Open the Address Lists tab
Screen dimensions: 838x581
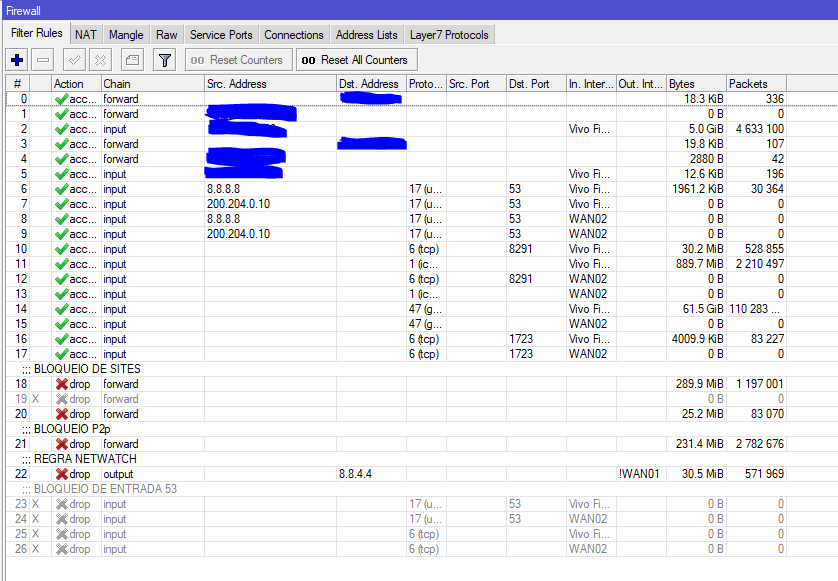[367, 35]
